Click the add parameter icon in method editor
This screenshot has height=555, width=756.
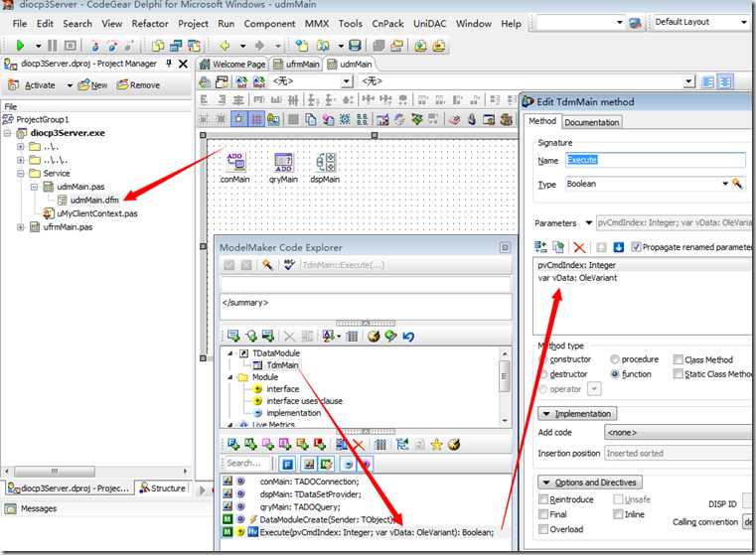(540, 247)
